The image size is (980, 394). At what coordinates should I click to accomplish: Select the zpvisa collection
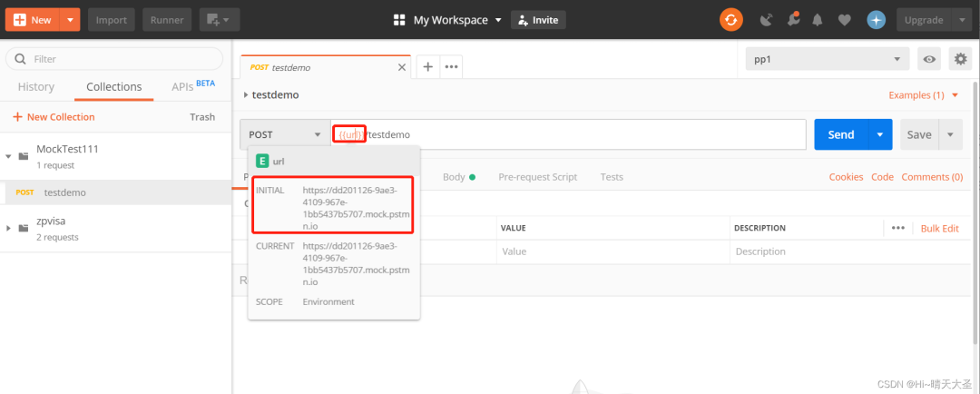tap(51, 222)
